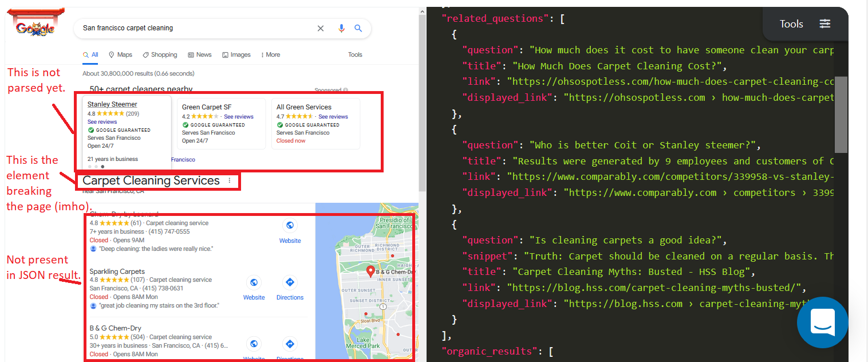Screen dimensions: 868x362
Task: Click "Who is better Coit or Stanley steemer?" text
Action: 645,145
